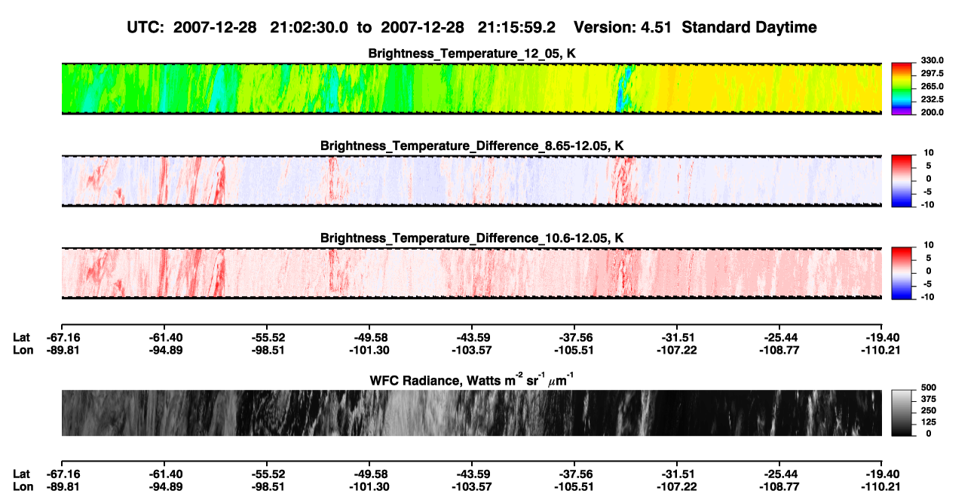Click longitude -108.77 below WFC Radiance panel
This screenshot has height=503, width=980.
click(779, 486)
